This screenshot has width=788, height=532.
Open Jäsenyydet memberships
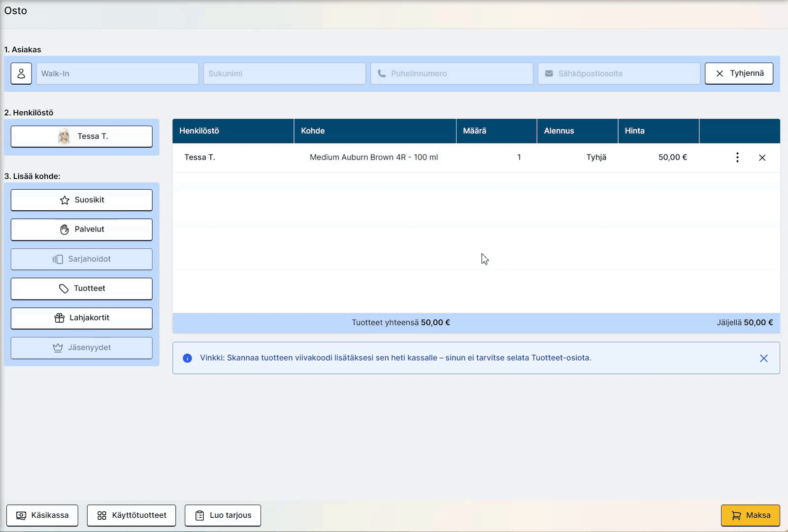[82, 348]
